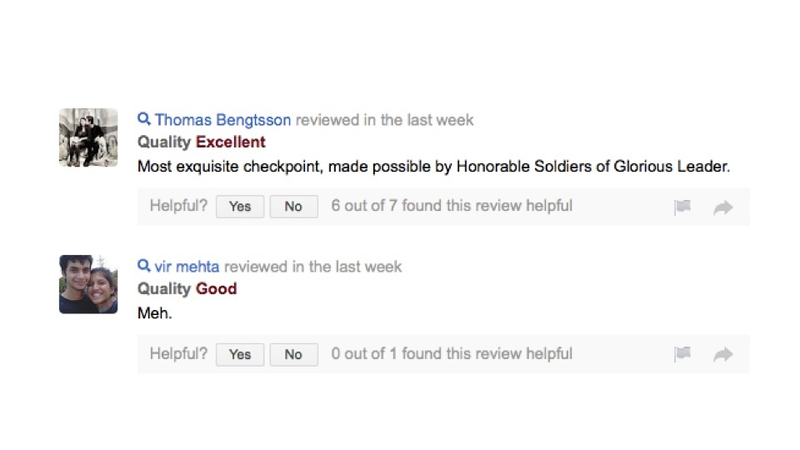Click the Excellent quality rating label
This screenshot has height=450, width=800.
(231, 142)
